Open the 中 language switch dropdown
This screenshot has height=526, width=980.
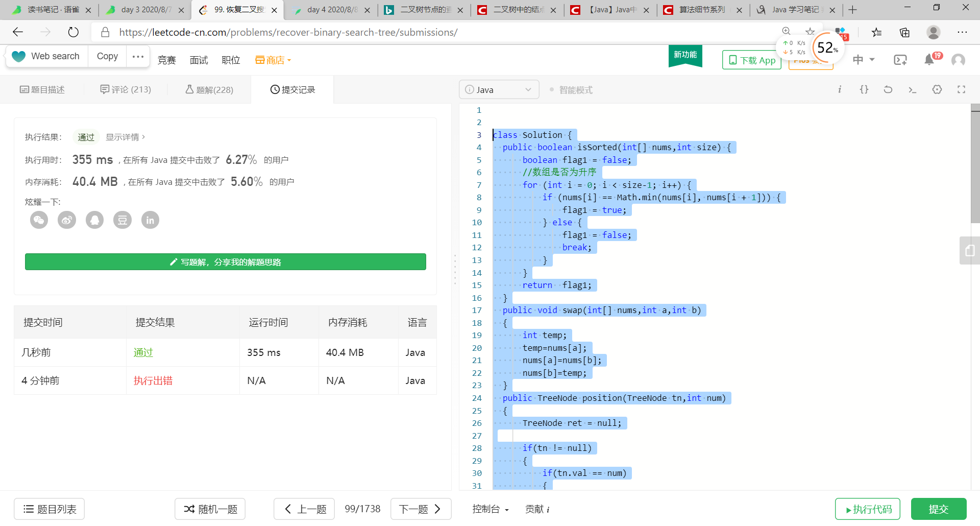coord(864,60)
